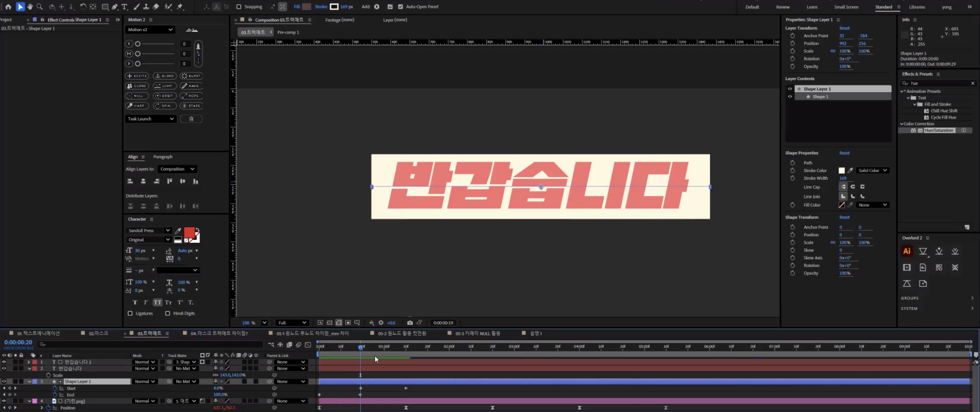Toggle All Caps TT style button
The height and width of the screenshot is (412, 980).
tap(158, 303)
